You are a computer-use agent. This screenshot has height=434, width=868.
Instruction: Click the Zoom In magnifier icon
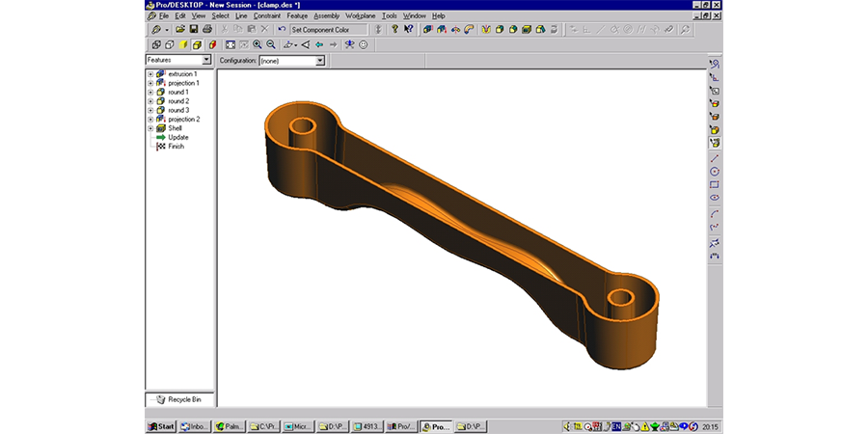[x=258, y=44]
